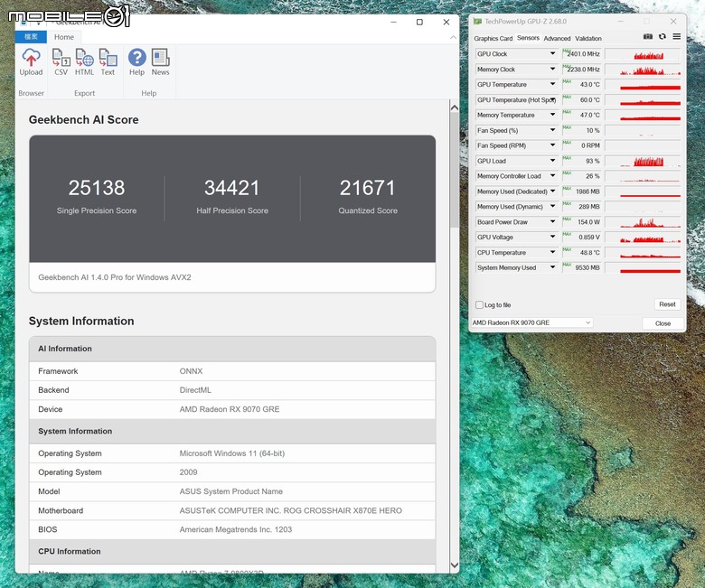Viewport: 705px width, 588px height.
Task: Click the GPU Clock sensor graph
Action: [643, 54]
